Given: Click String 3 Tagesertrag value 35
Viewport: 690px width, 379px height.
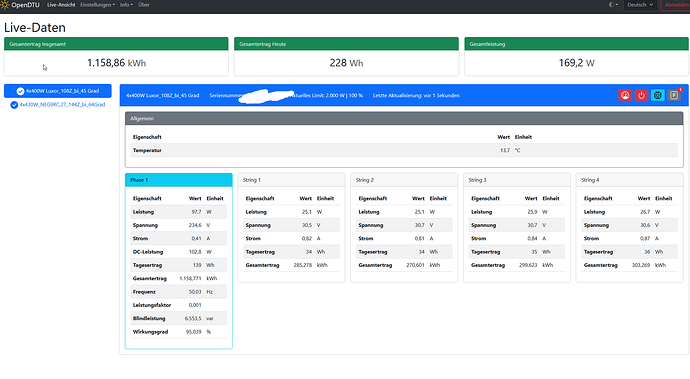Looking at the screenshot, I should (x=534, y=252).
